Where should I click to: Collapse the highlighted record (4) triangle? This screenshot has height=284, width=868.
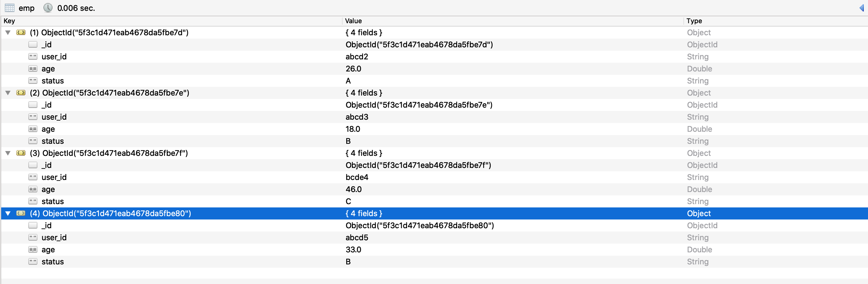click(8, 213)
